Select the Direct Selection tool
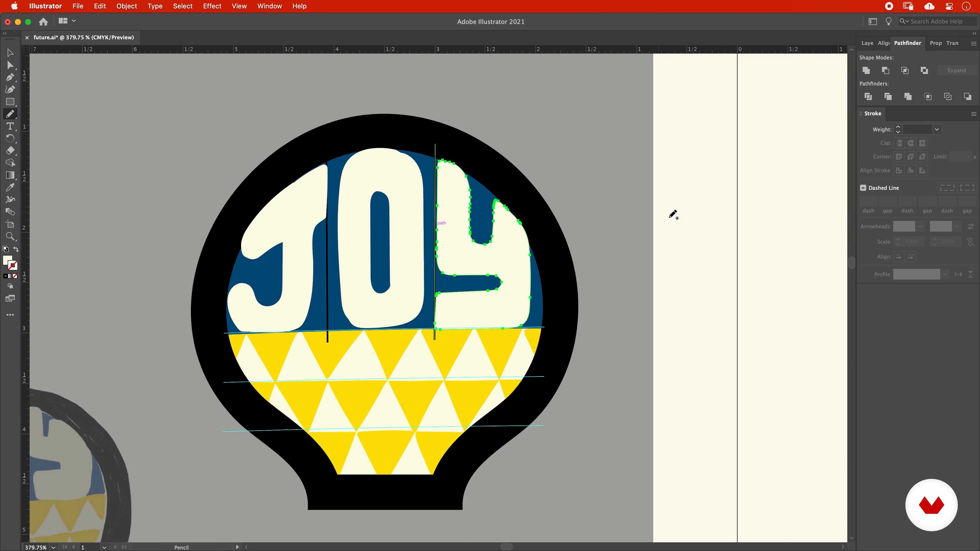980x551 pixels. (x=10, y=65)
